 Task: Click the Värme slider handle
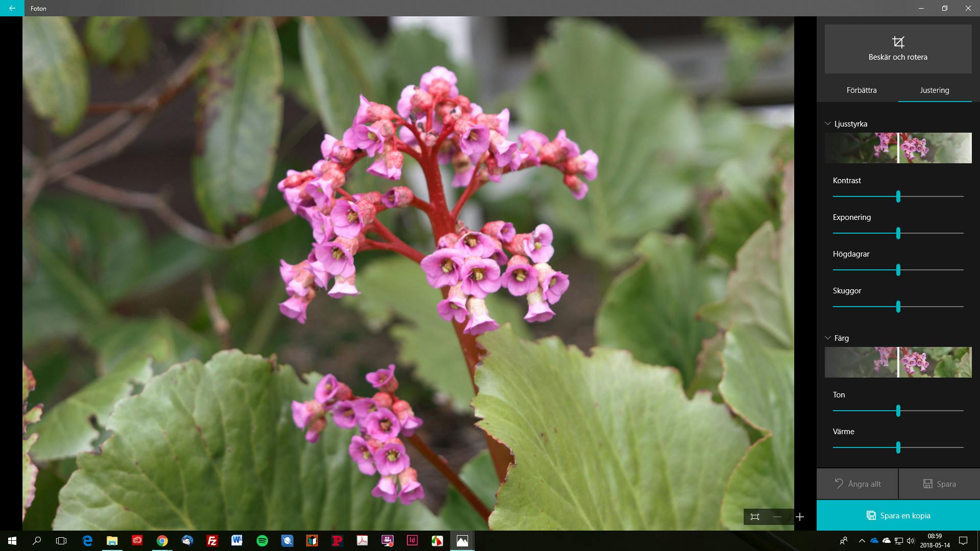[x=898, y=447]
